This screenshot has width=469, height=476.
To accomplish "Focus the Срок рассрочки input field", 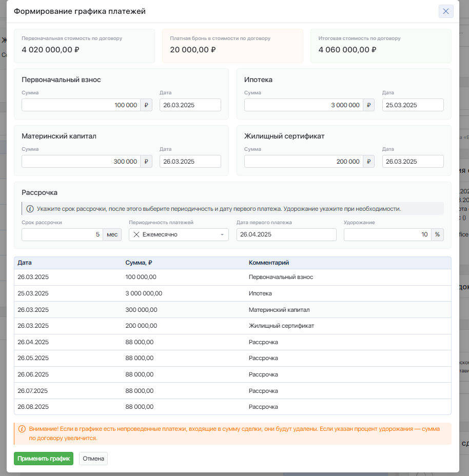I will tap(62, 234).
